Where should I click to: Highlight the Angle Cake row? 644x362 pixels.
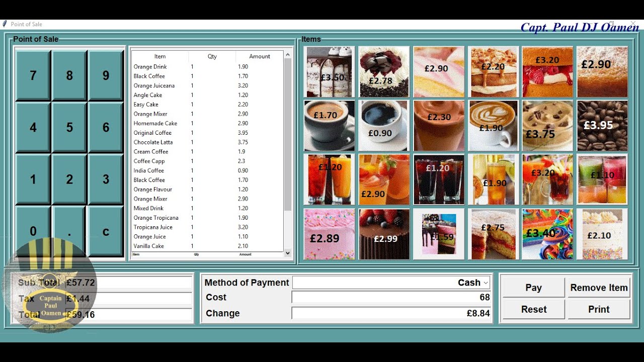point(207,95)
